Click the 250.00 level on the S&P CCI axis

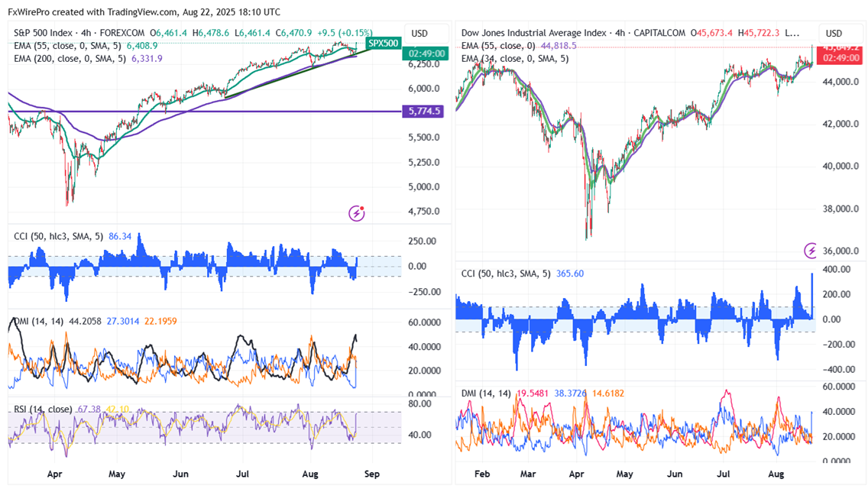tap(423, 241)
